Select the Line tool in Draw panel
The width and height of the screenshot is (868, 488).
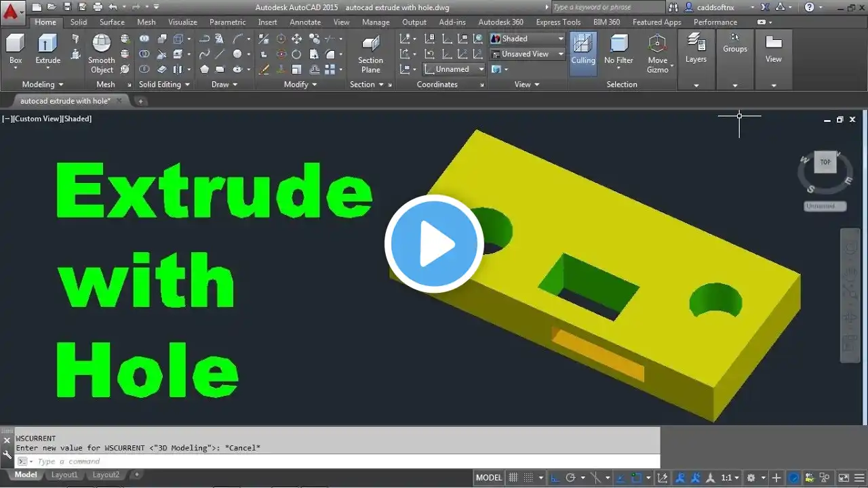[220, 54]
